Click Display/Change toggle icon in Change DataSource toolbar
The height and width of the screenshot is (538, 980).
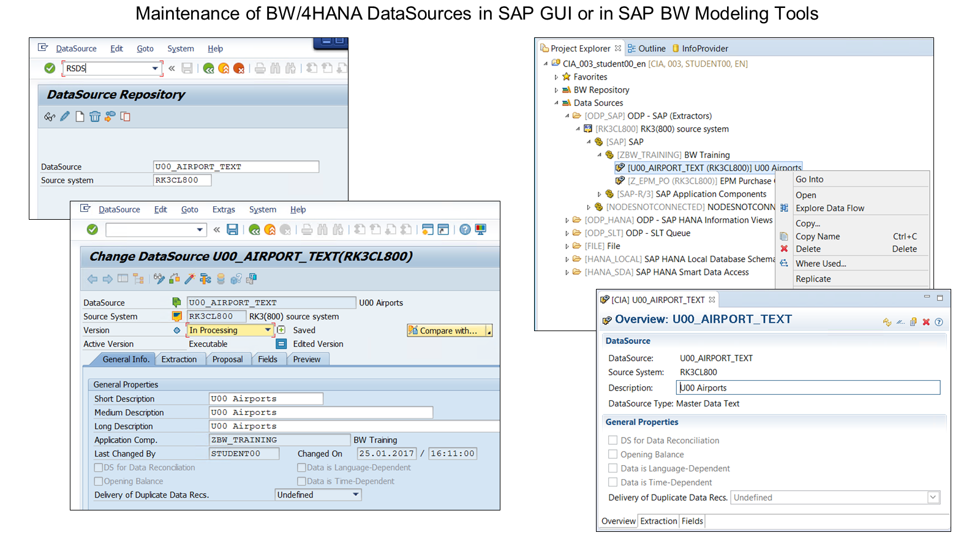tap(159, 279)
